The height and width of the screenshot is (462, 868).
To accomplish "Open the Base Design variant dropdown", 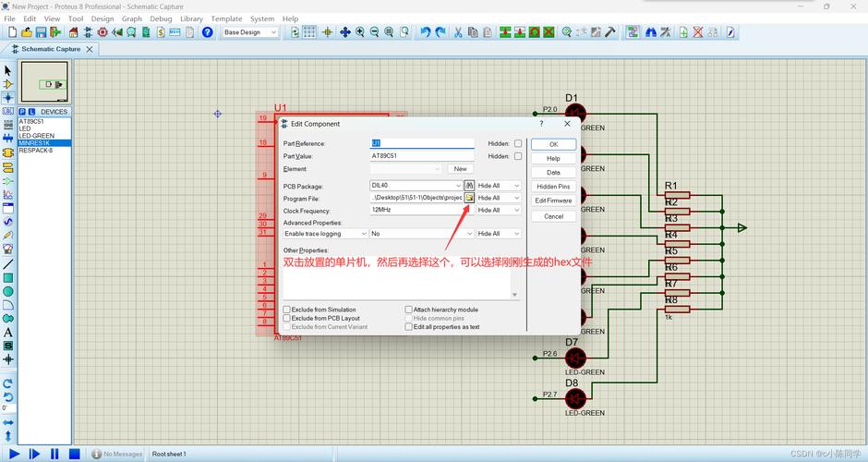I will [249, 32].
